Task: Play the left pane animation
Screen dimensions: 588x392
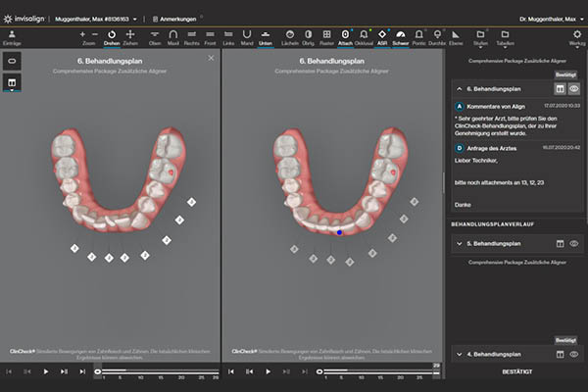Action: 46,371
